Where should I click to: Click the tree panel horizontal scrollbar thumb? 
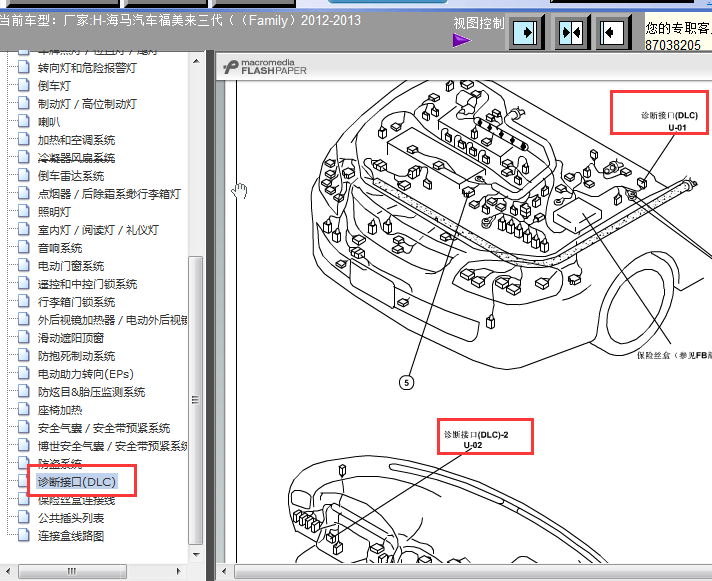[72, 571]
